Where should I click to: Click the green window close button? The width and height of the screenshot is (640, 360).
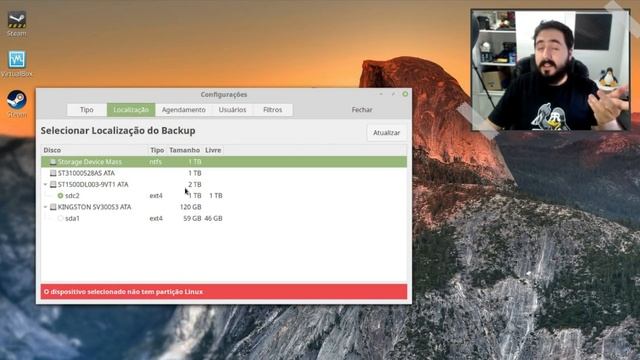point(405,94)
